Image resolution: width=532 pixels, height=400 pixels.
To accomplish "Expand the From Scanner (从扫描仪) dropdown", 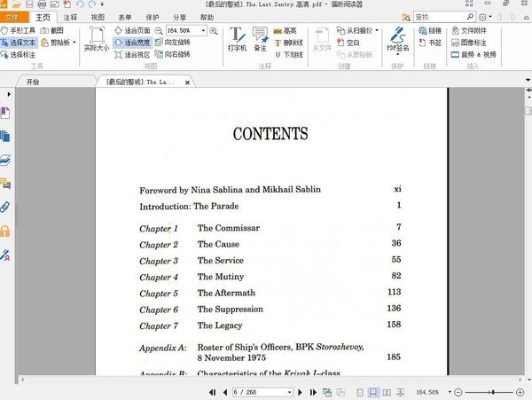I will [x=377, y=30].
